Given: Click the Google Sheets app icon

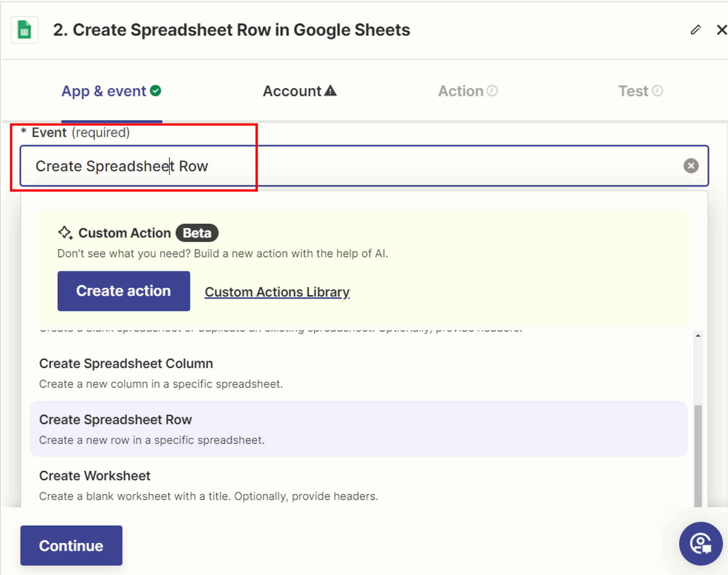Looking at the screenshot, I should [25, 30].
